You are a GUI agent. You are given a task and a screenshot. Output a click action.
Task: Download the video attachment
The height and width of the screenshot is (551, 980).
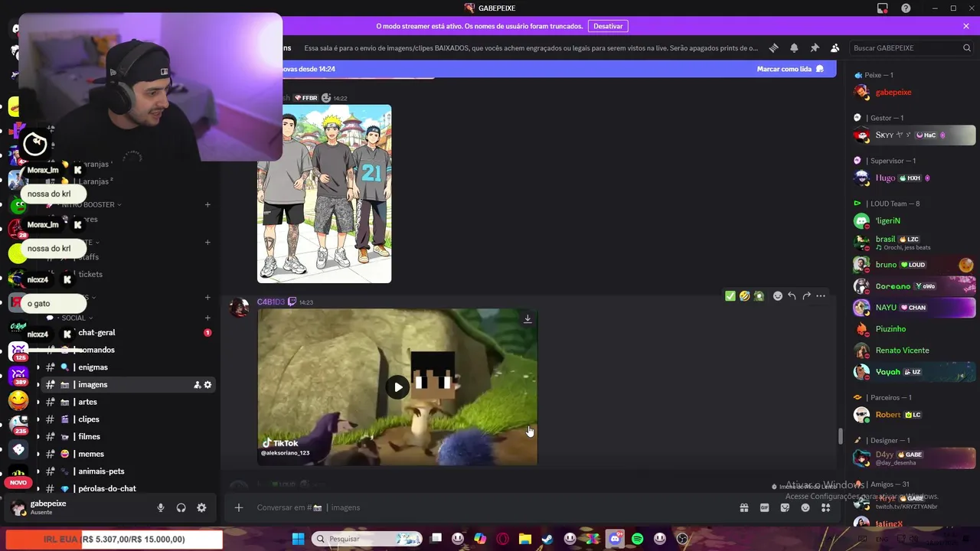[528, 318]
